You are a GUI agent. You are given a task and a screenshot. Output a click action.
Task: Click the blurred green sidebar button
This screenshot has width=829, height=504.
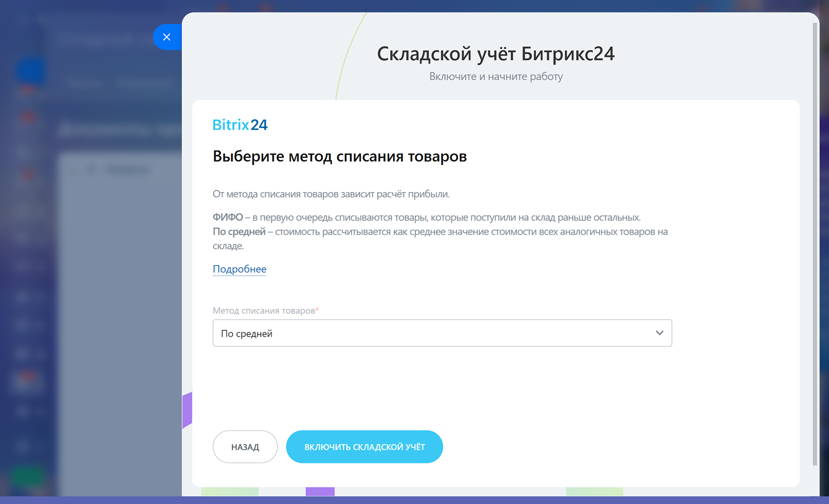[x=28, y=476]
